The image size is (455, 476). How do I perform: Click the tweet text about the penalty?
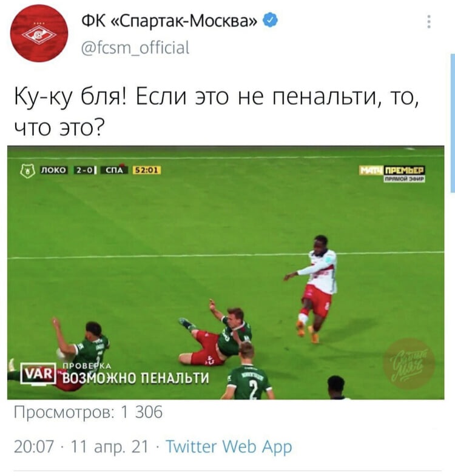coord(217,112)
